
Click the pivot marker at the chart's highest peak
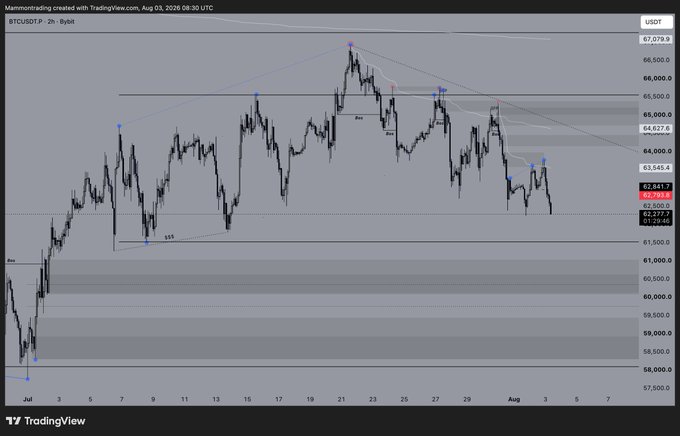coord(350,44)
